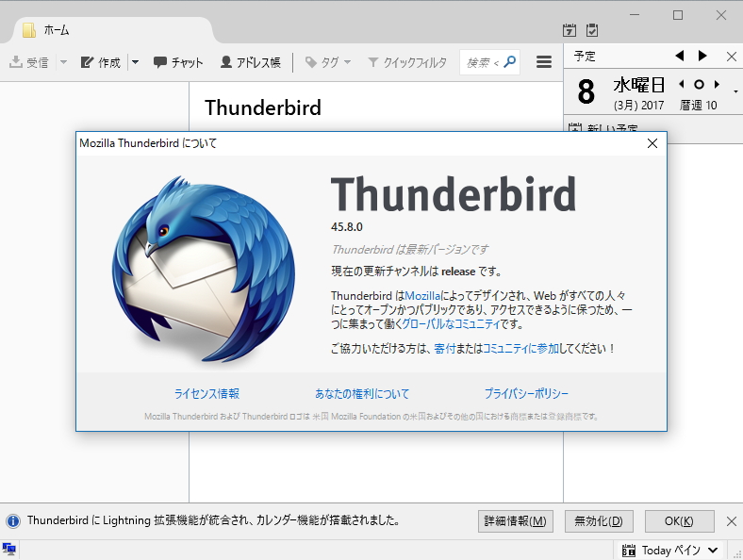743x560 pixels.
Task: Click the 詳細情報(M) button in the notification bar
Action: (x=515, y=521)
